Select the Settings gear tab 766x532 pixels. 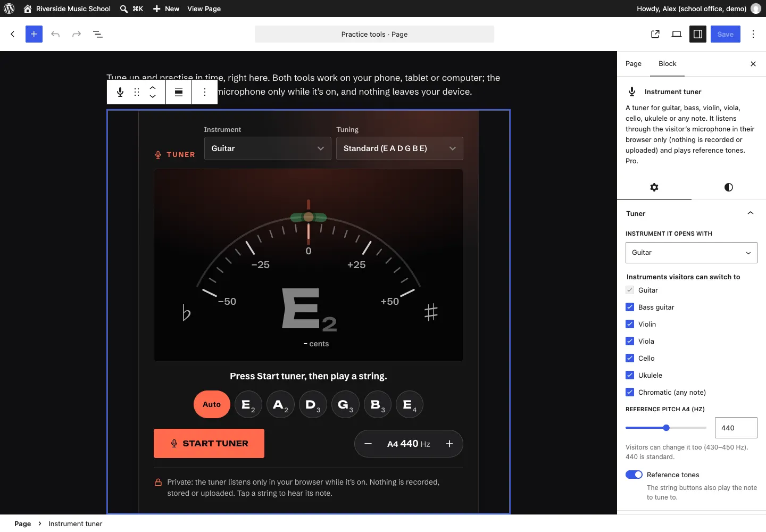coord(654,187)
